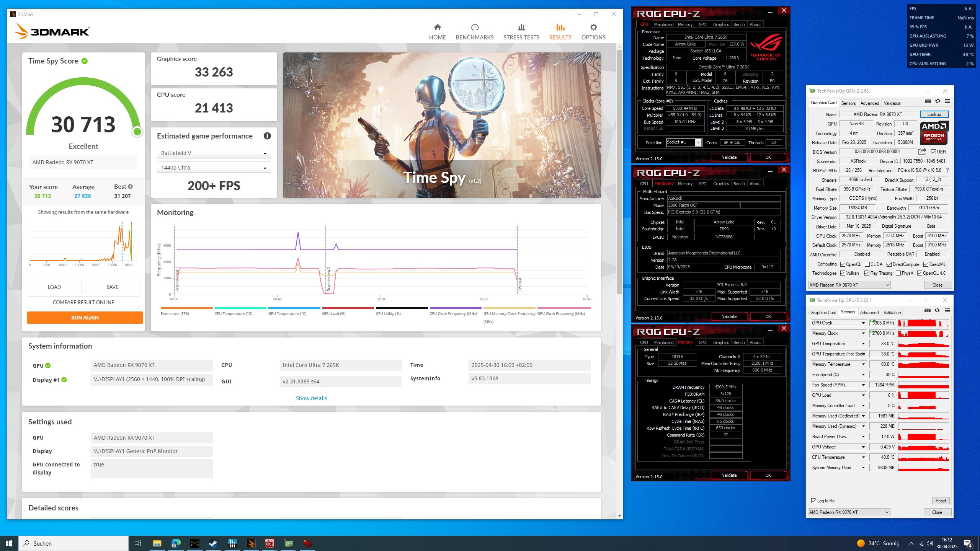
Task: Open the GPU selector dropdown in GPU-Z Sensors window
Action: tap(849, 512)
